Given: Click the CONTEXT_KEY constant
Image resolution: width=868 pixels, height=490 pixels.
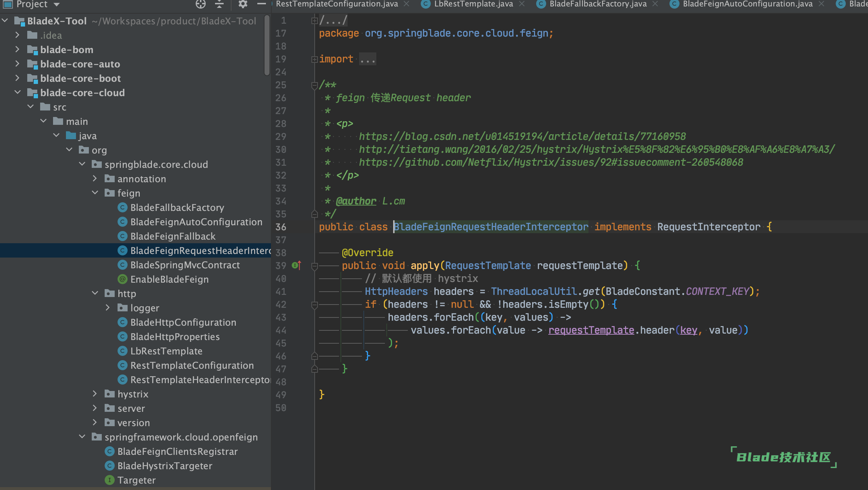Looking at the screenshot, I should (x=717, y=291).
